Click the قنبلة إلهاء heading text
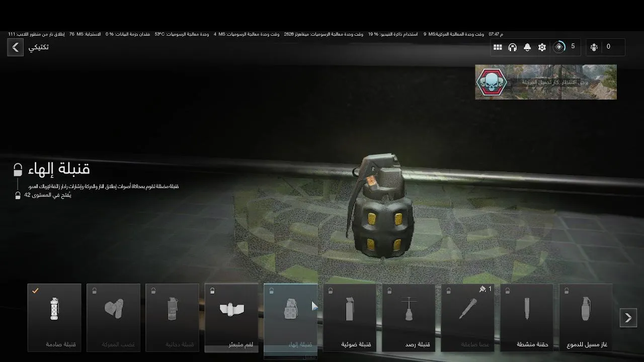The image size is (644, 362). (x=60, y=168)
